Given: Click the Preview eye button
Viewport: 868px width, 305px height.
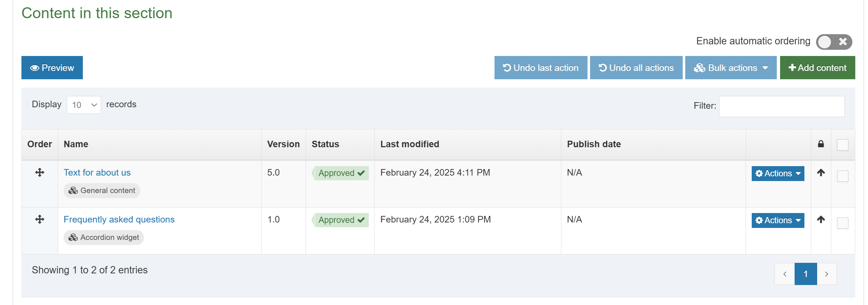Looking at the screenshot, I should [x=52, y=68].
